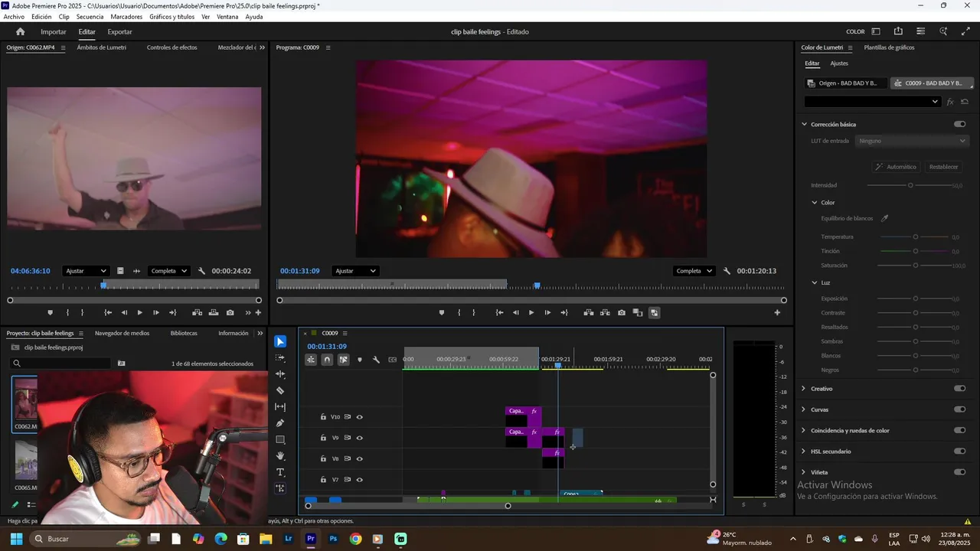This screenshot has width=980, height=551.
Task: Switch to Ámbitos de Lumetri tab
Action: click(102, 47)
